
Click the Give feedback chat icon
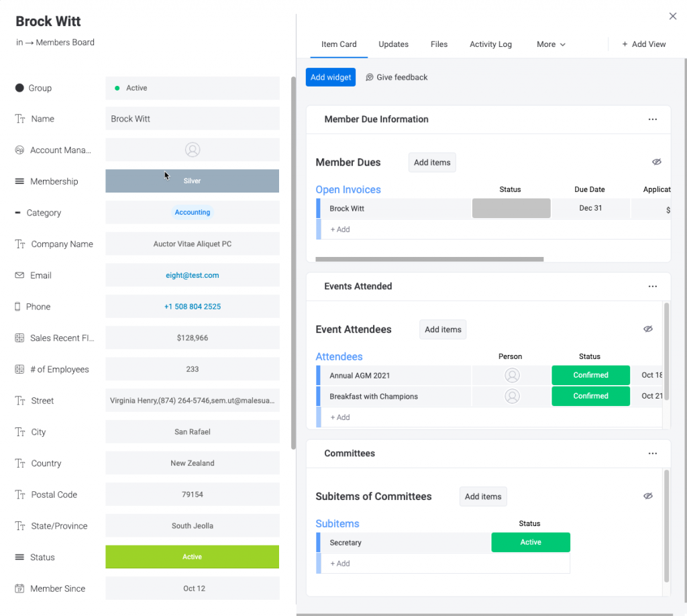pyautogui.click(x=370, y=78)
